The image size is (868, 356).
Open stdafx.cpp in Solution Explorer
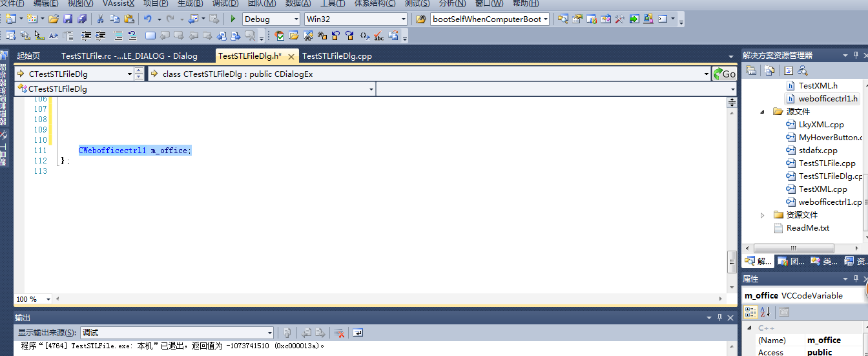coord(811,151)
